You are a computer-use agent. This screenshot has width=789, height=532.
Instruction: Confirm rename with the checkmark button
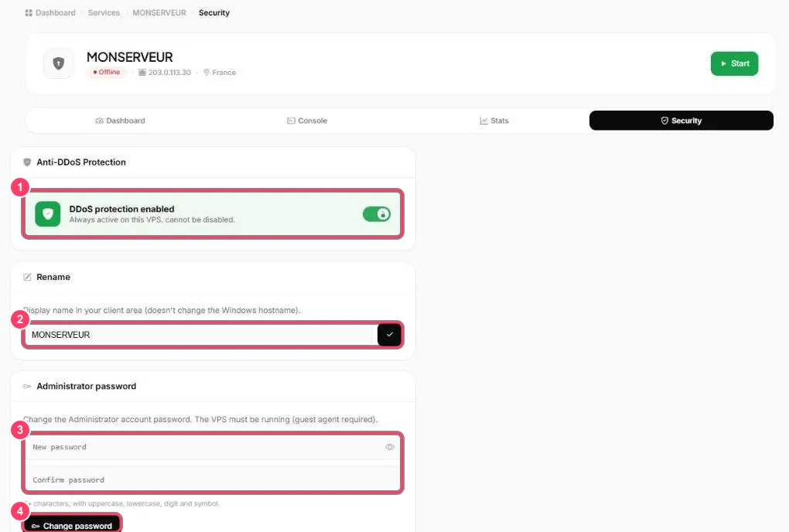click(x=389, y=334)
